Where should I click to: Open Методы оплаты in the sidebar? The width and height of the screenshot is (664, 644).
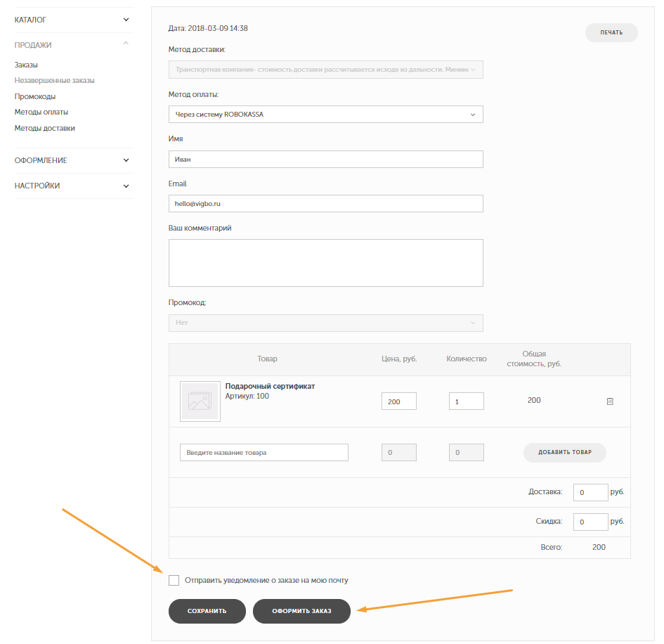tap(41, 112)
